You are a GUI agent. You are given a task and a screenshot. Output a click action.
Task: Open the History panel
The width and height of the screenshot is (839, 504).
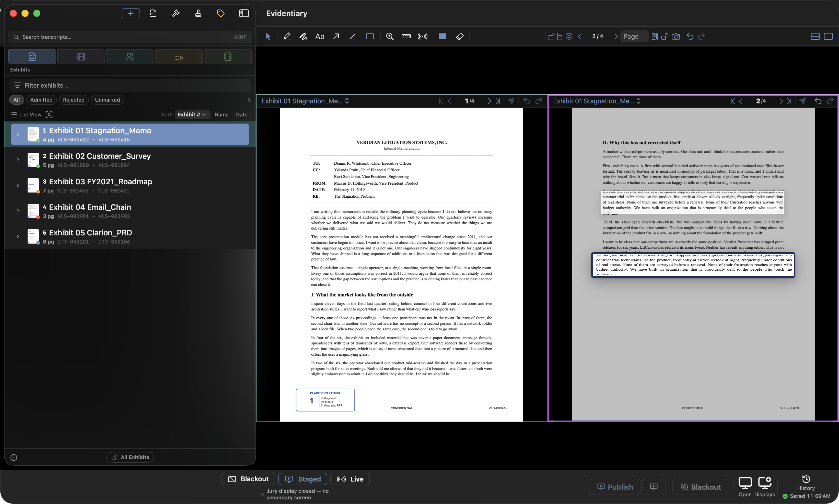[806, 483]
